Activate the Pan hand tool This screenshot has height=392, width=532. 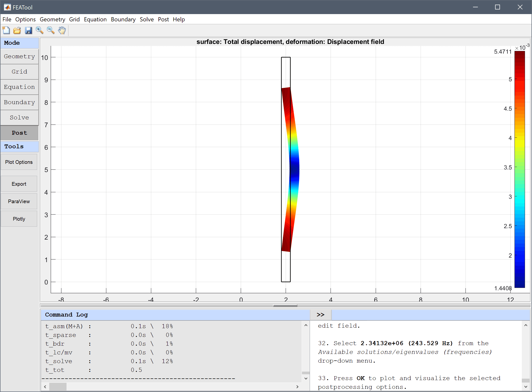62,30
